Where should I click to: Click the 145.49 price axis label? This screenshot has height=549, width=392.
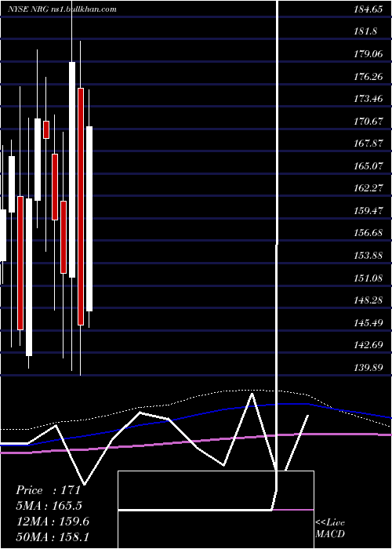point(368,322)
